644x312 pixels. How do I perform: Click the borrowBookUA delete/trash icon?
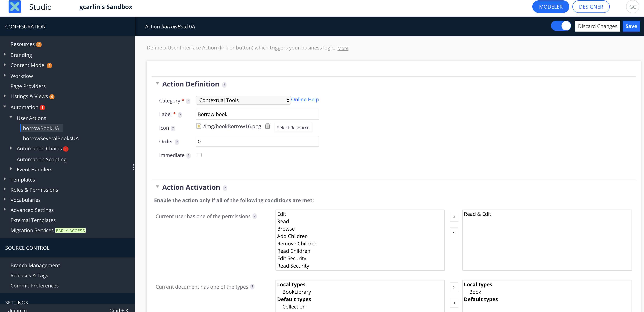pos(267,126)
